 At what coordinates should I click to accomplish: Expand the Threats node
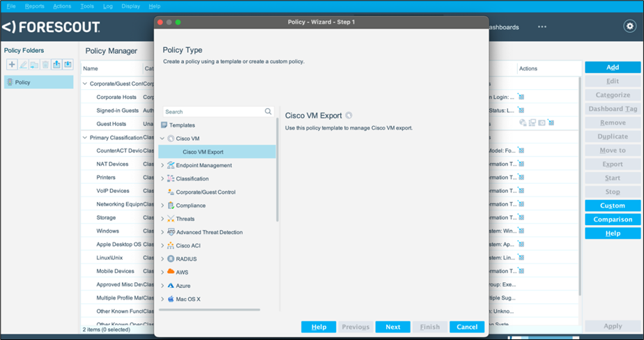pos(162,219)
